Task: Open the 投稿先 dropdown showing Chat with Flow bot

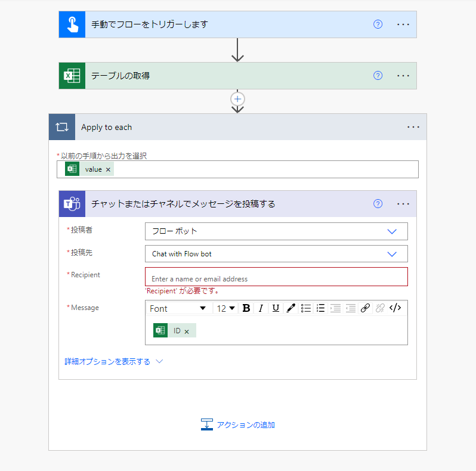Action: point(276,254)
